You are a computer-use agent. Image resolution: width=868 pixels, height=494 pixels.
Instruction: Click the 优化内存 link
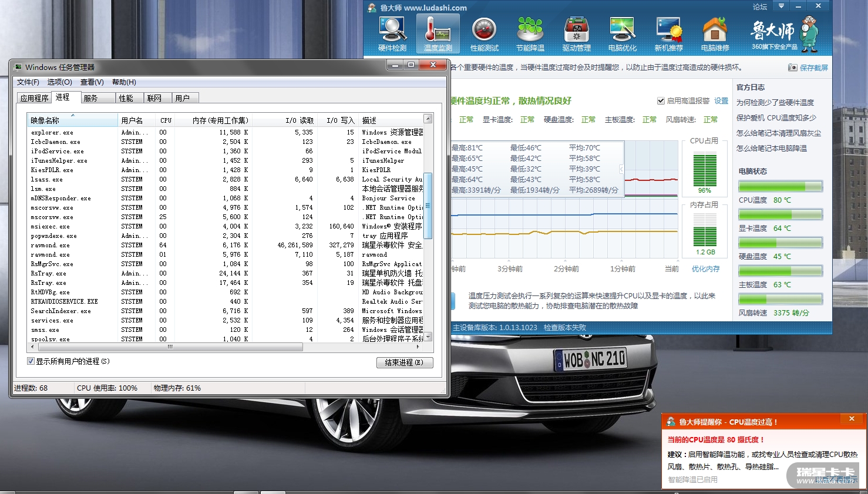705,269
